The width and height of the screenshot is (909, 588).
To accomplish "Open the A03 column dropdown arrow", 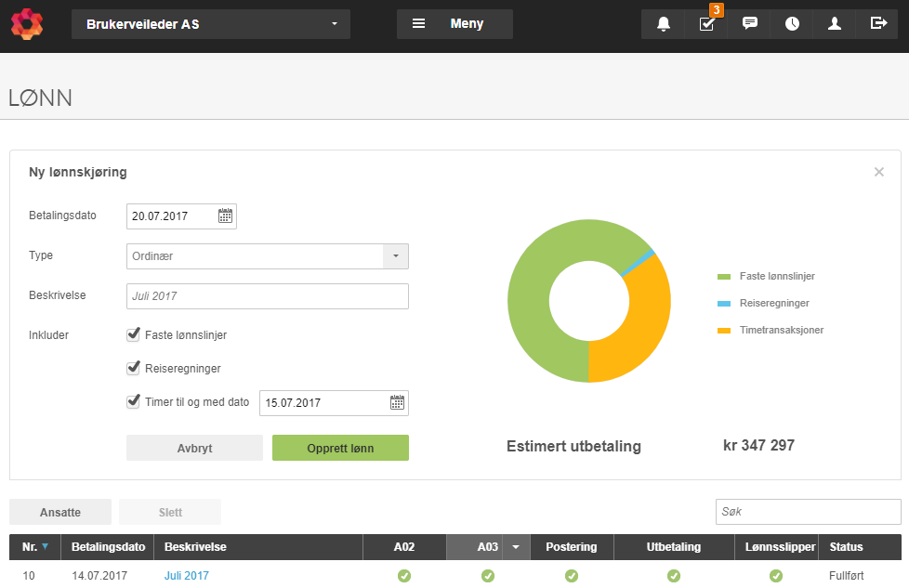I will tap(516, 547).
